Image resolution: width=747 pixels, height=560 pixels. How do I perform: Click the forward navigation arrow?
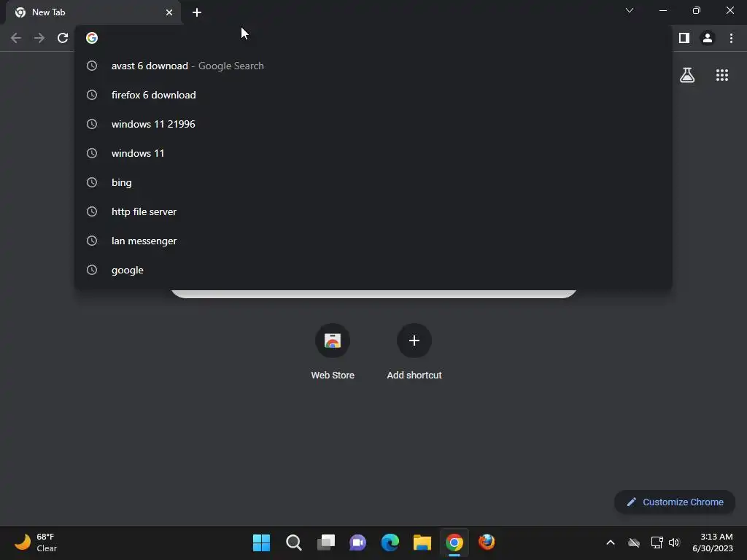(39, 38)
